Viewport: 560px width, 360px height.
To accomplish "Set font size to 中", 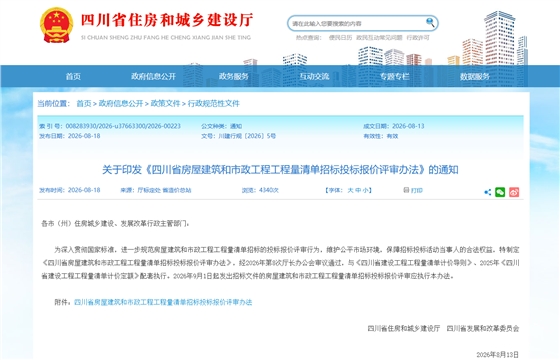I will [x=358, y=190].
